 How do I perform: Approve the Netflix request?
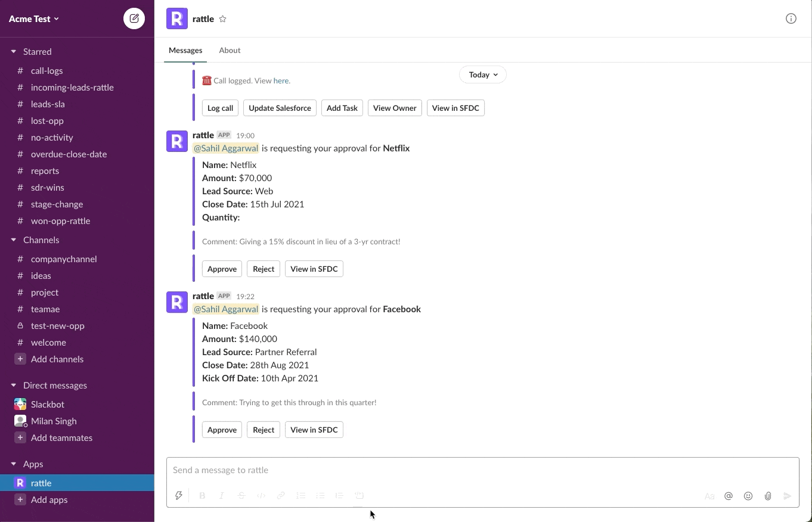click(x=222, y=269)
